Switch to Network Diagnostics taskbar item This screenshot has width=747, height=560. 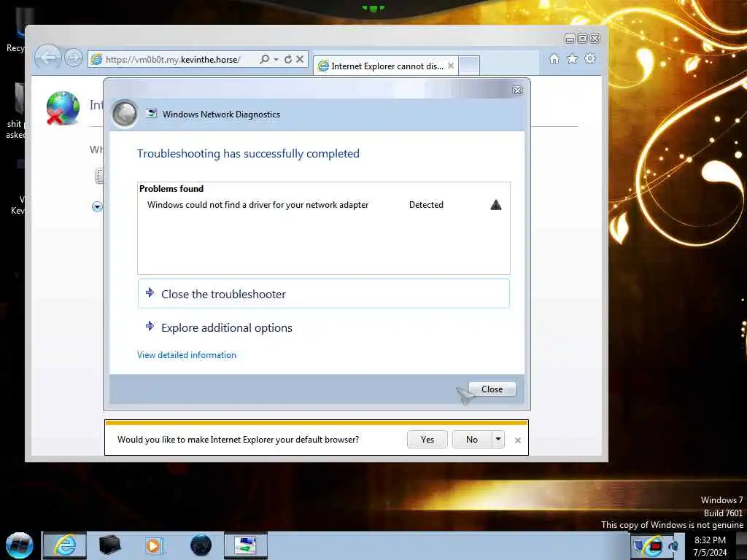(245, 545)
